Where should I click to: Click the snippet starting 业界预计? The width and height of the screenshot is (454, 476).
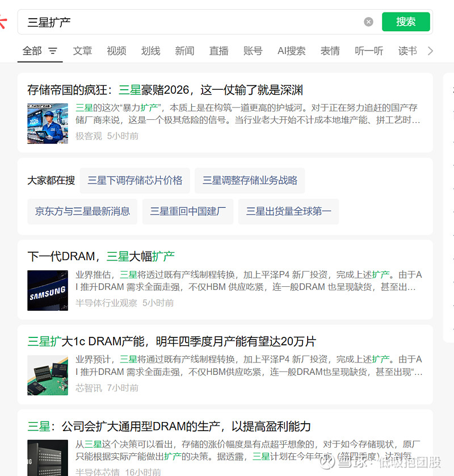tap(249, 365)
